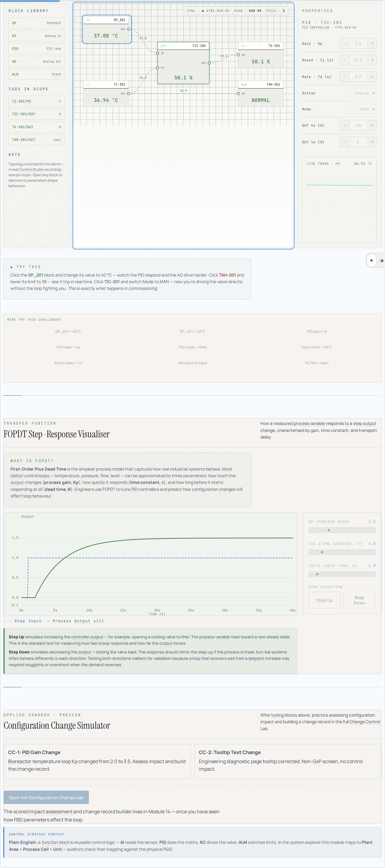Select the AO Analog Out library block
Viewport: 385px width, 868px height.
36,61
